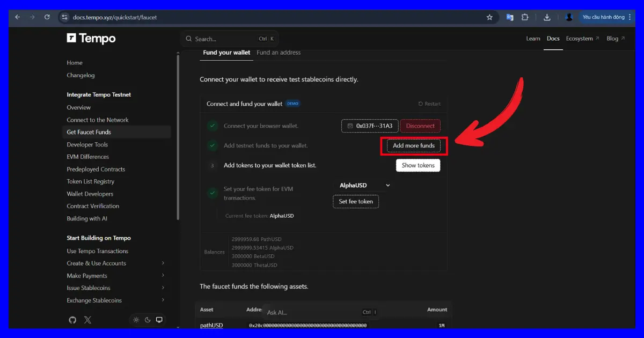Open the Google Translate extension icon
Viewport: 644px width, 338px height.
point(510,17)
